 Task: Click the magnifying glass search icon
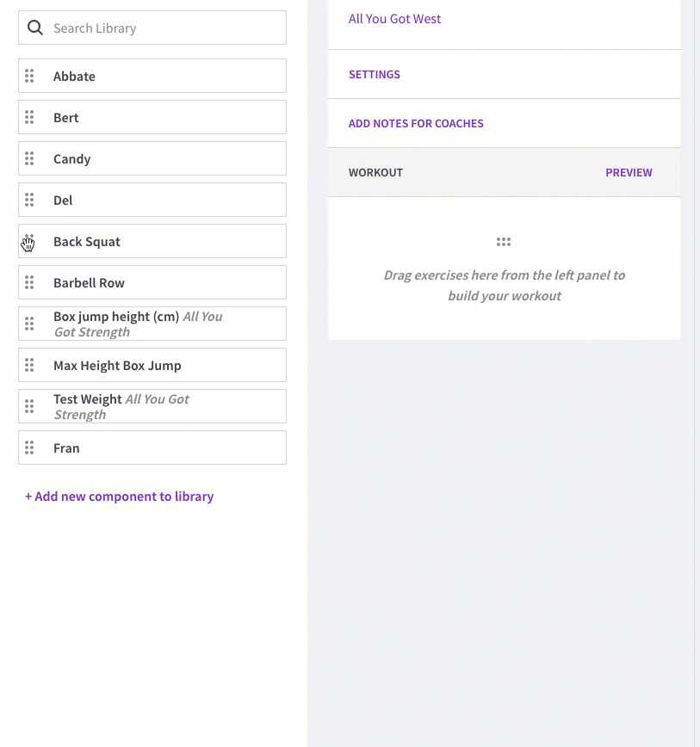coord(34,28)
